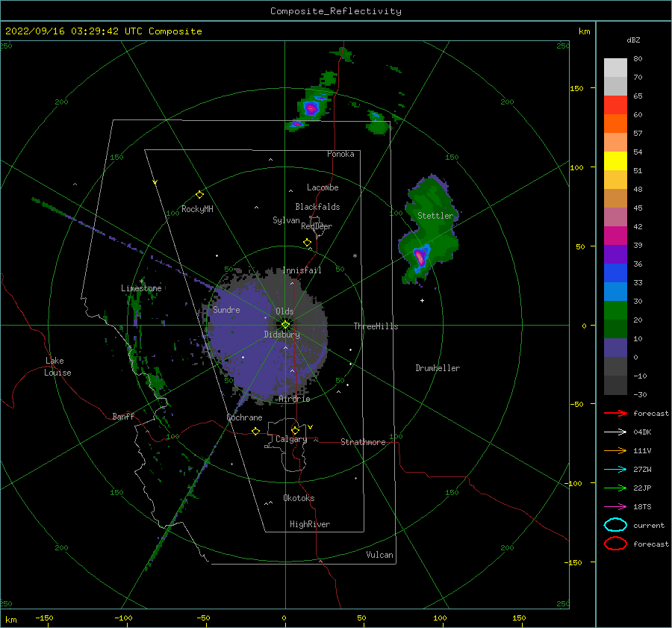Click the dBZ legend heading

tap(633, 40)
